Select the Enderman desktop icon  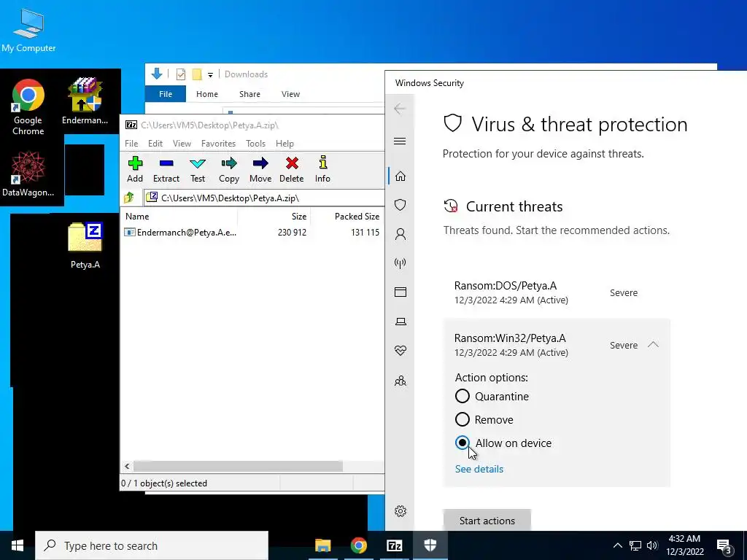point(85,101)
